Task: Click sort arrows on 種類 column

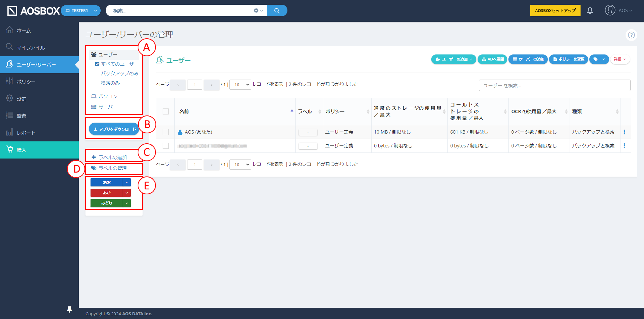Action: click(617, 112)
